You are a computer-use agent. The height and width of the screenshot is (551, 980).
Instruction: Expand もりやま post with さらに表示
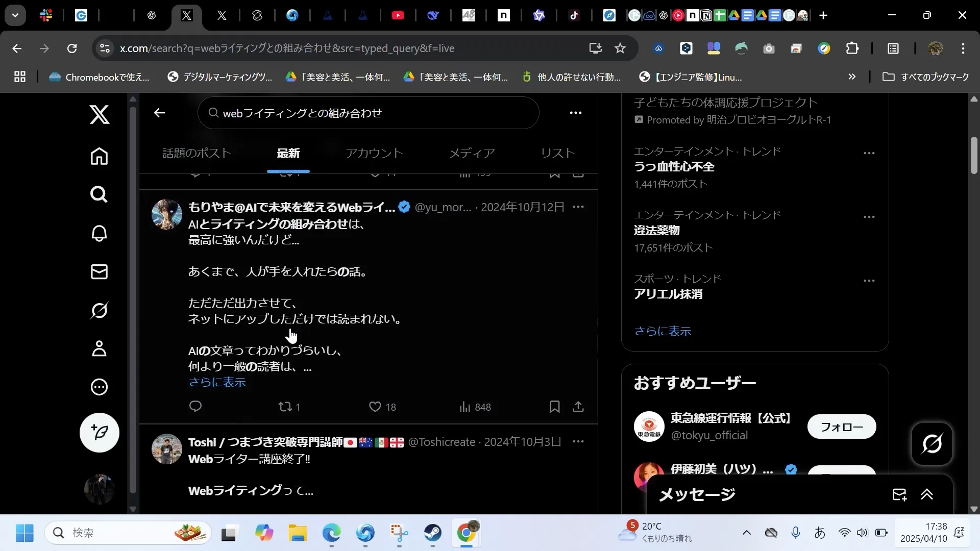click(x=217, y=382)
